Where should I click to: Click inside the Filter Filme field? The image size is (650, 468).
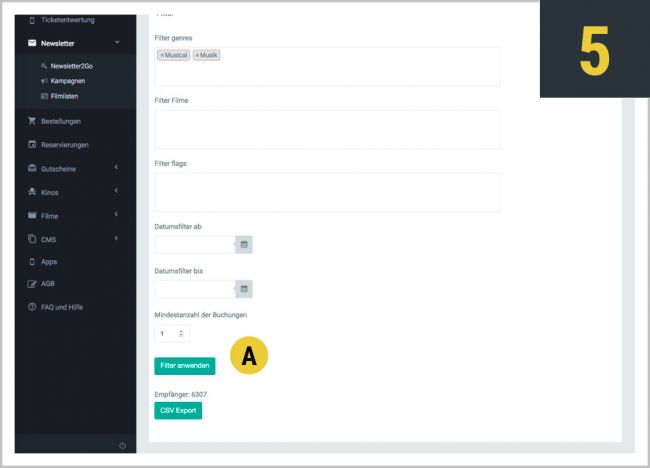click(x=327, y=130)
